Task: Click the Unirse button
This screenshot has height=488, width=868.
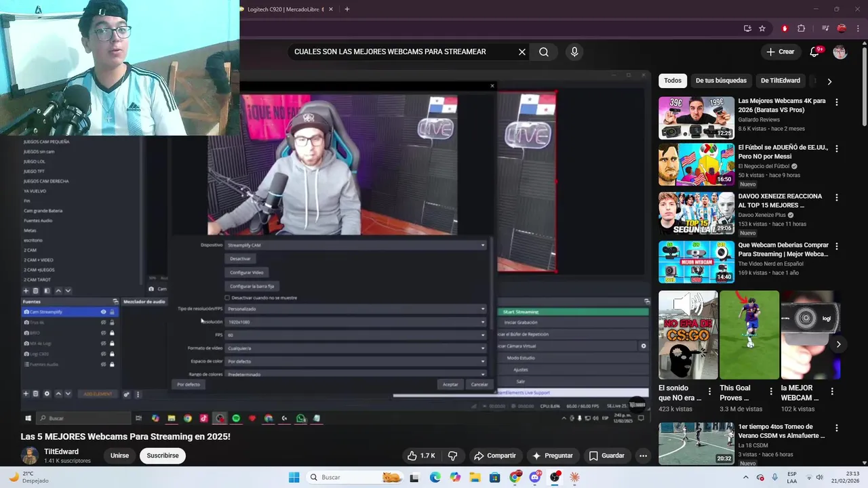Action: click(x=119, y=455)
